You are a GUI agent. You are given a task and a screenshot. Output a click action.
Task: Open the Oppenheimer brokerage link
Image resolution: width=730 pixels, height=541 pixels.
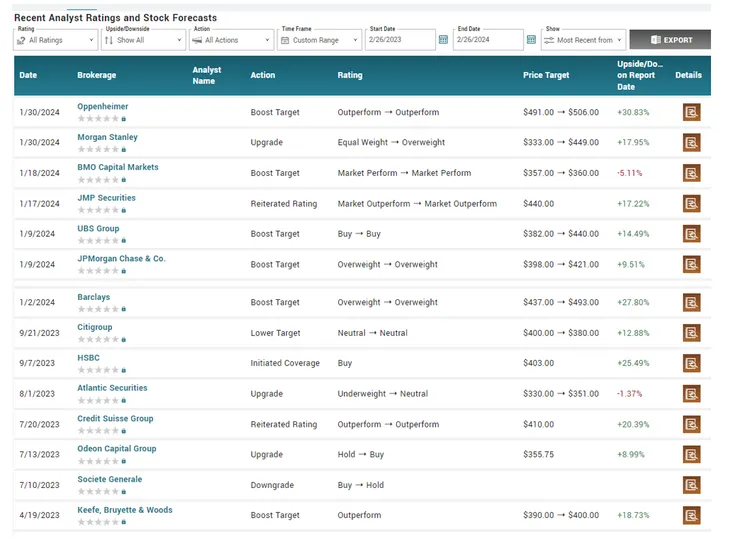(x=102, y=107)
